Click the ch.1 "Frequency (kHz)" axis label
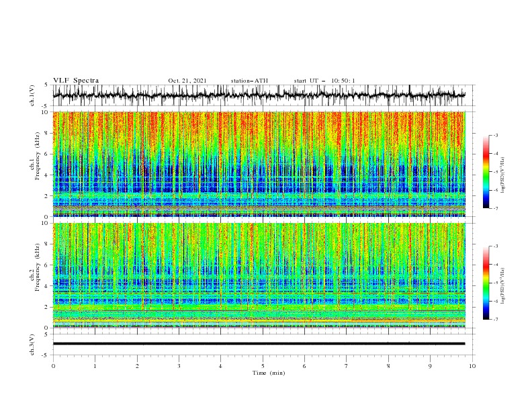 [38, 156]
